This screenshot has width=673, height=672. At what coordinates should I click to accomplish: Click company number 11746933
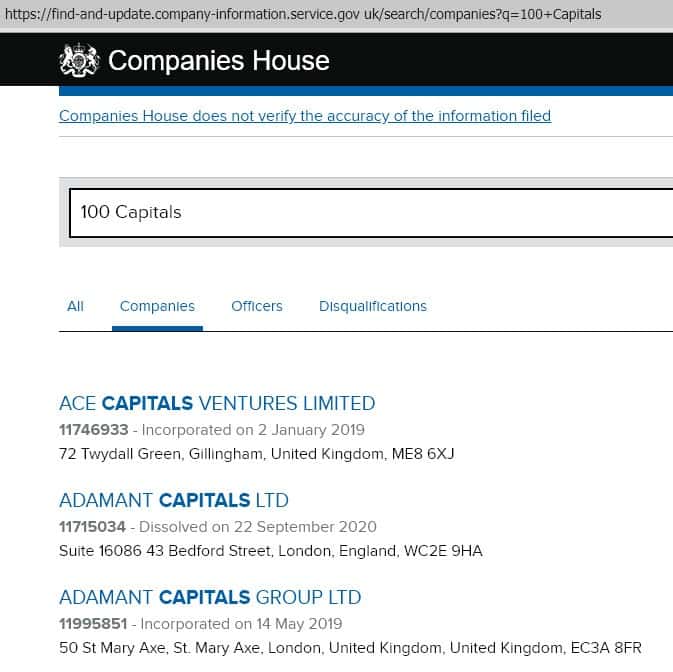tap(94, 430)
